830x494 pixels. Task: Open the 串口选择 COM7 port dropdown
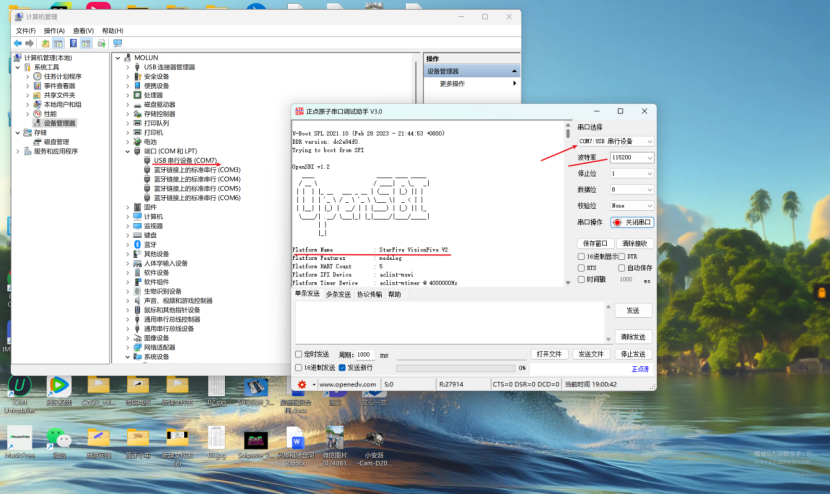pyautogui.click(x=616, y=141)
